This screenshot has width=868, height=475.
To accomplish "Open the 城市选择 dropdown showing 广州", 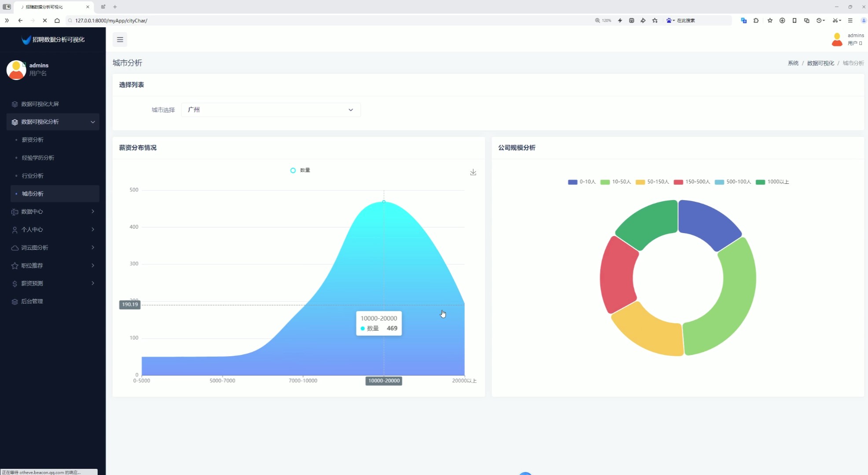I will point(271,110).
